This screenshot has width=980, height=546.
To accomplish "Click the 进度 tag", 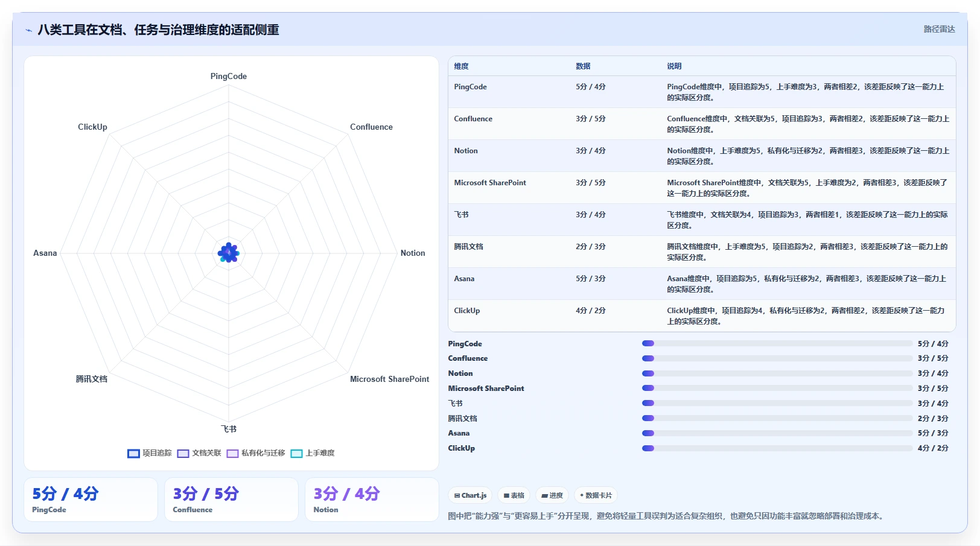I will tap(552, 495).
